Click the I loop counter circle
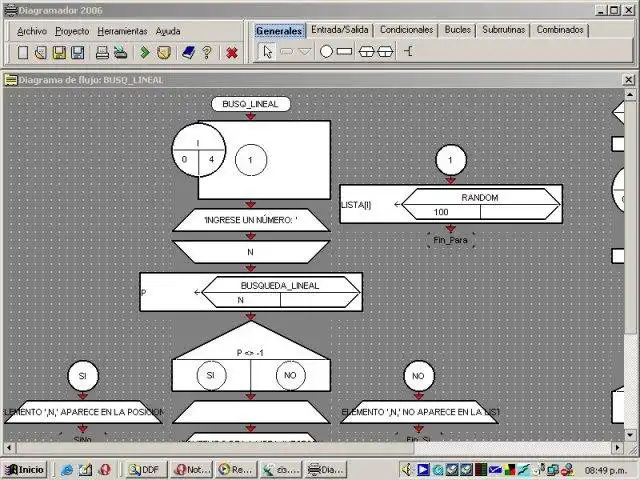The image size is (640, 480). (x=198, y=150)
